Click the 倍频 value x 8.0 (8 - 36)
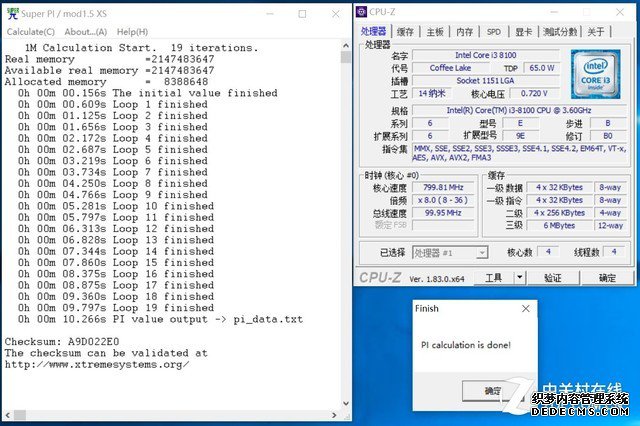Viewport: 640px width, 426px height. point(443,200)
